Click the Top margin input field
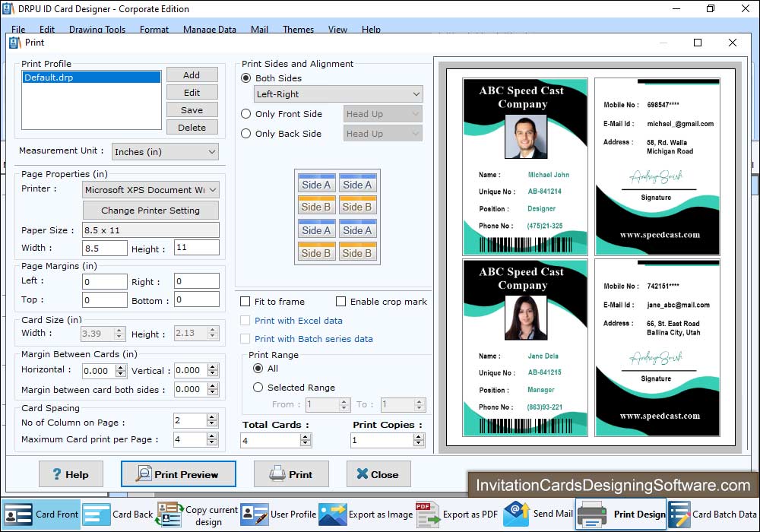Screen dimensions: 760x532 pyautogui.click(x=105, y=299)
